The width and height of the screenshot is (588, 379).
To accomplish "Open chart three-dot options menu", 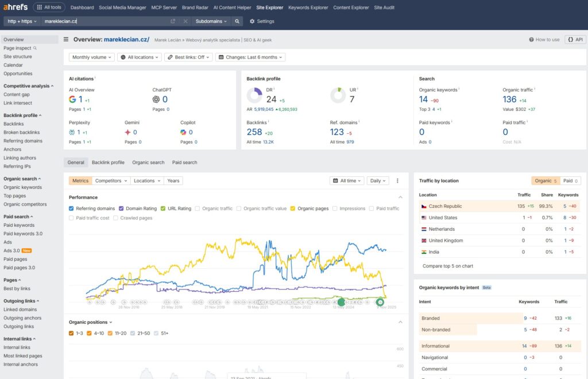I will point(397,180).
